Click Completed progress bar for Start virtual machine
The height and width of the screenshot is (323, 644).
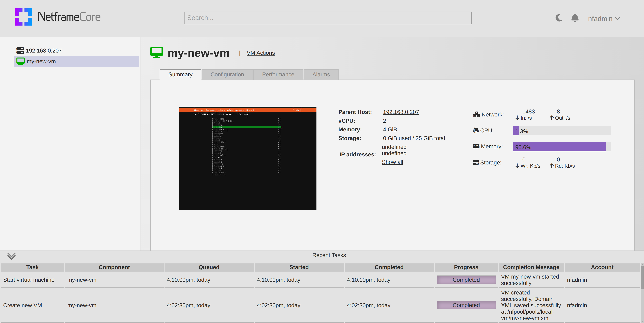coord(466,280)
